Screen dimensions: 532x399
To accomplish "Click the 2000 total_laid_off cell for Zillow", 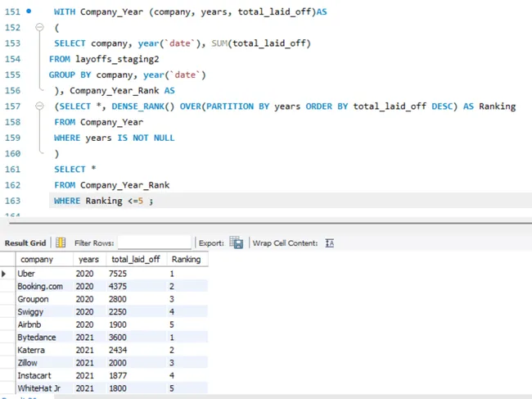I will pyautogui.click(x=137, y=363).
